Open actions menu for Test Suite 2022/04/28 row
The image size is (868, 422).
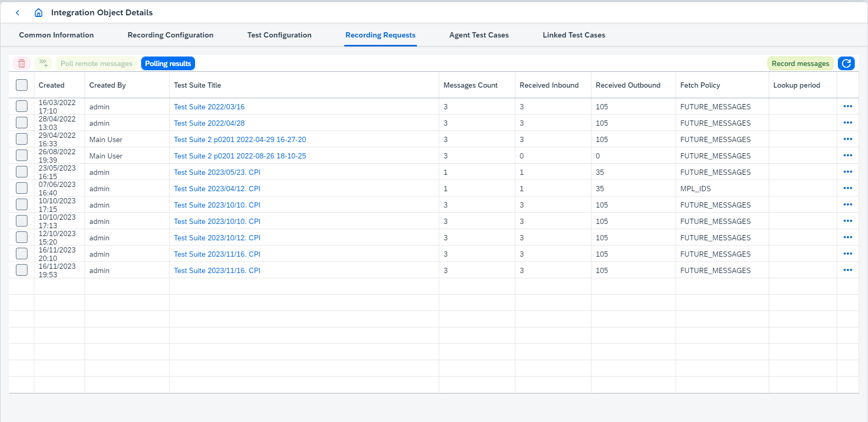tap(848, 123)
